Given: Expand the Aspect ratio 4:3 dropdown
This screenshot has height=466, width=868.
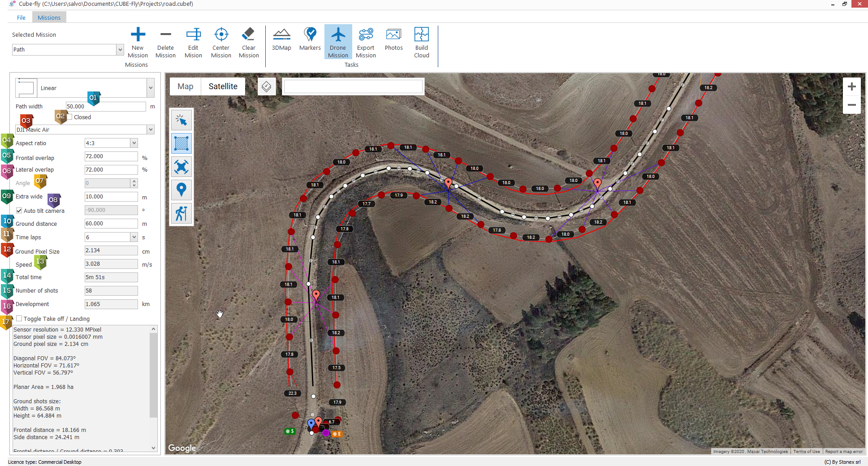Looking at the screenshot, I should pos(134,143).
